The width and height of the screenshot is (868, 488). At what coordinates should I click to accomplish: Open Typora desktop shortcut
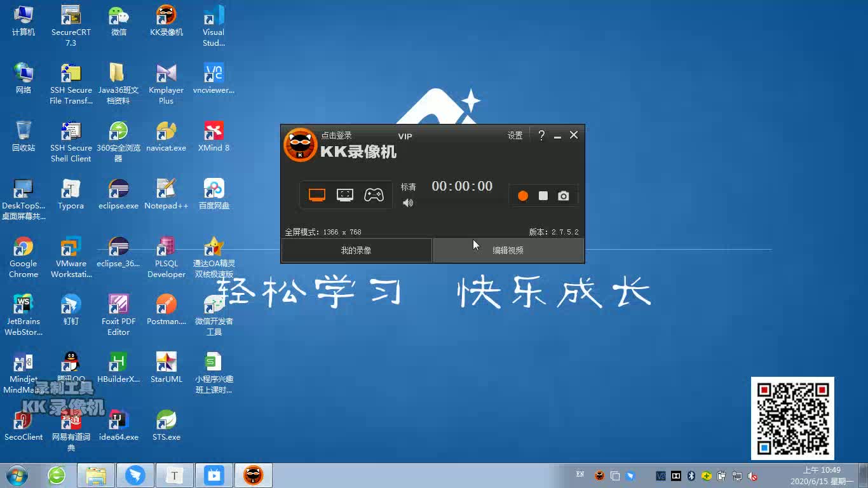point(71,195)
